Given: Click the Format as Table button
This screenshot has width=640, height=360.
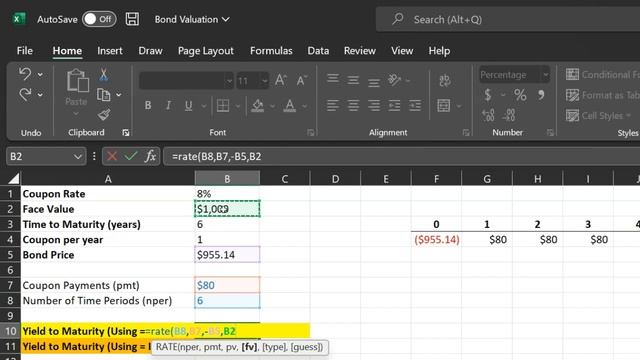Looking at the screenshot, I should coord(602,95).
